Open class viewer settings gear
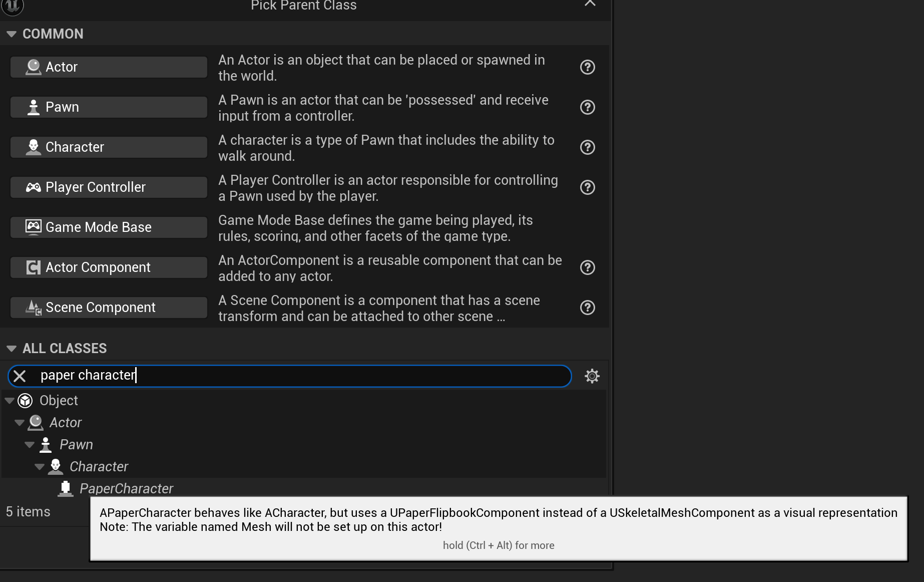Viewport: 924px width, 582px height. [592, 376]
